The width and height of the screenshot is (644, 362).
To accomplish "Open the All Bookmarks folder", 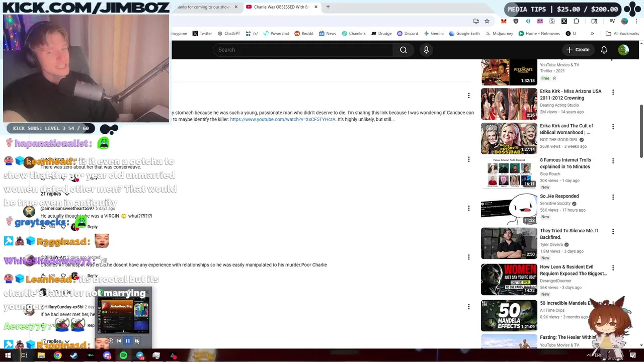I will 622,34.
